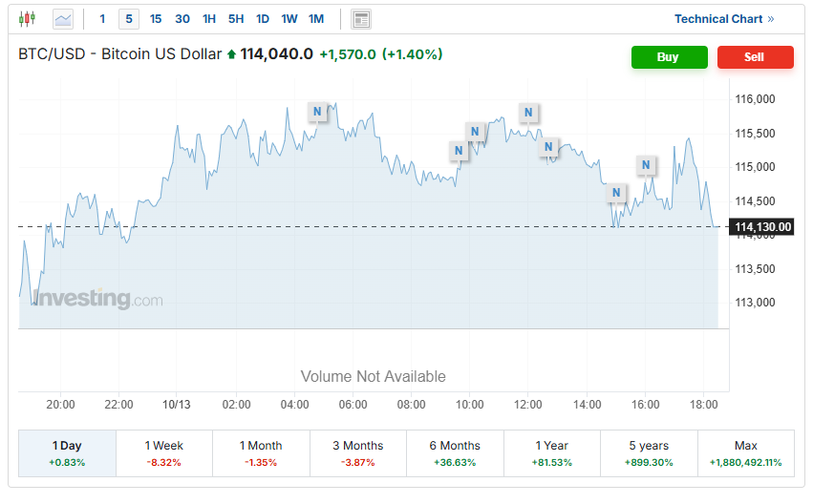Open the Technical Chart link
The image size is (813, 504).
coord(723,19)
